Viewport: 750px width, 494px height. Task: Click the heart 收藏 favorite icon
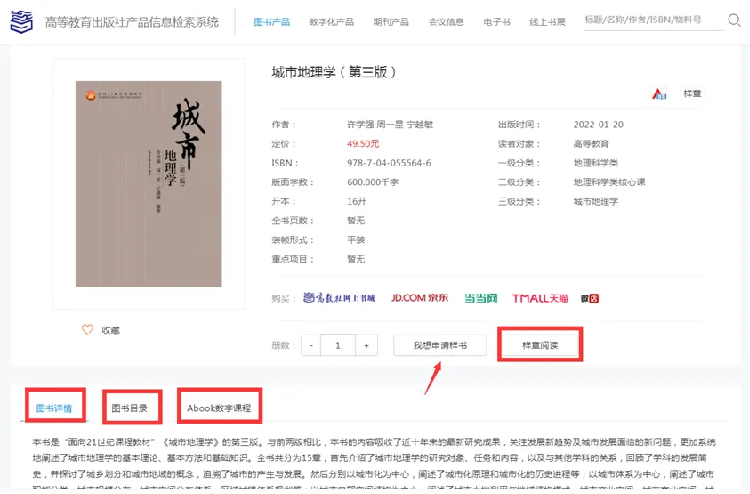click(88, 330)
